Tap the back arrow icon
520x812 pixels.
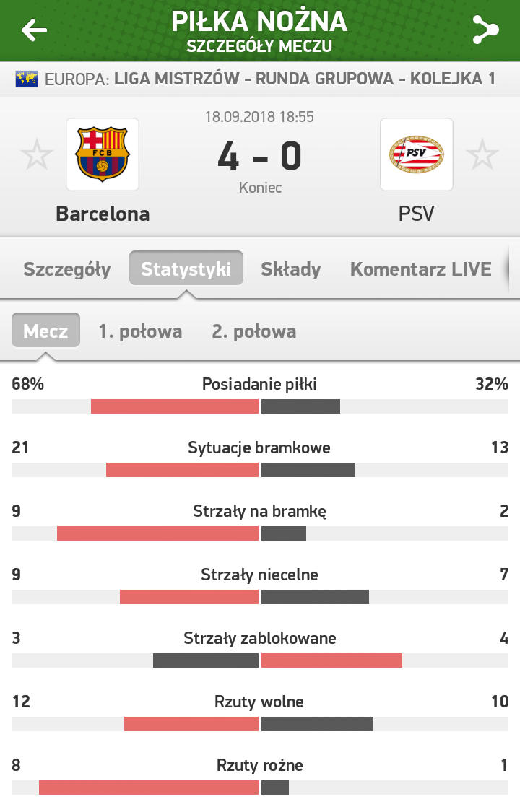click(34, 30)
